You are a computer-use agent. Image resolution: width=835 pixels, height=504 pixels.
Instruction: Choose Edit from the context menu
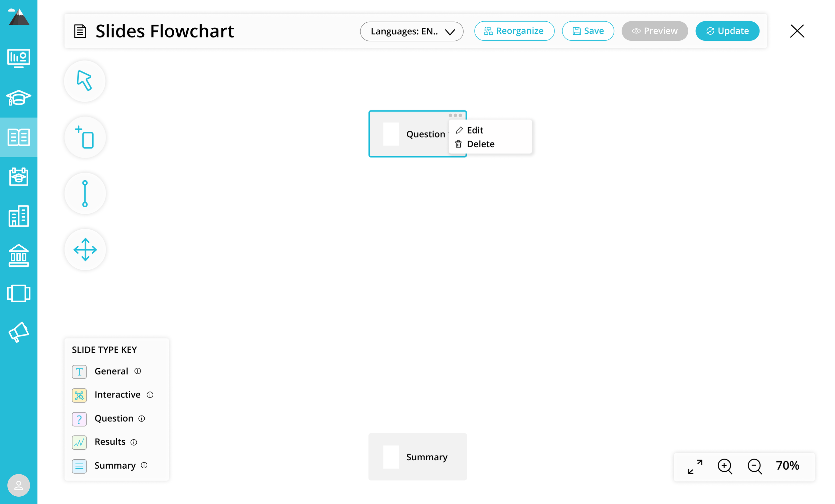pos(475,130)
